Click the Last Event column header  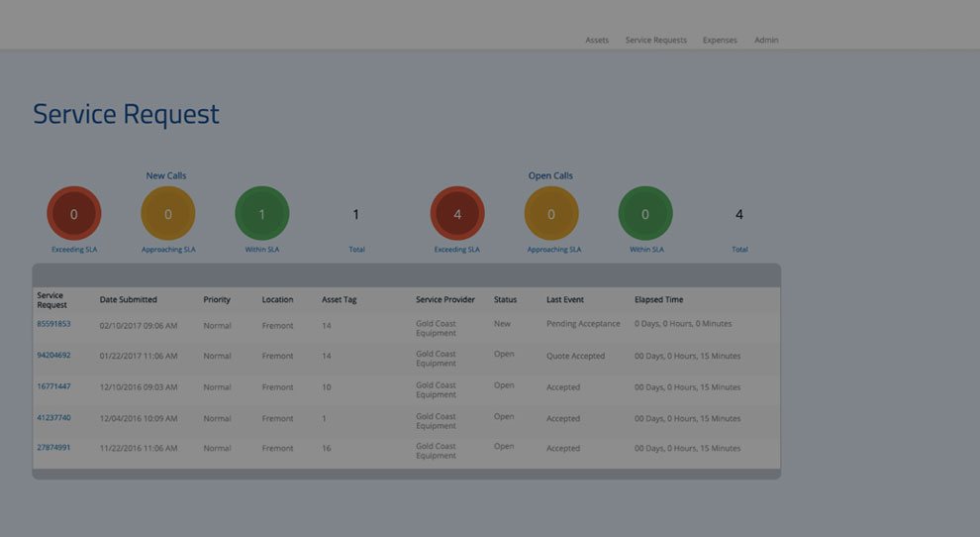point(565,300)
